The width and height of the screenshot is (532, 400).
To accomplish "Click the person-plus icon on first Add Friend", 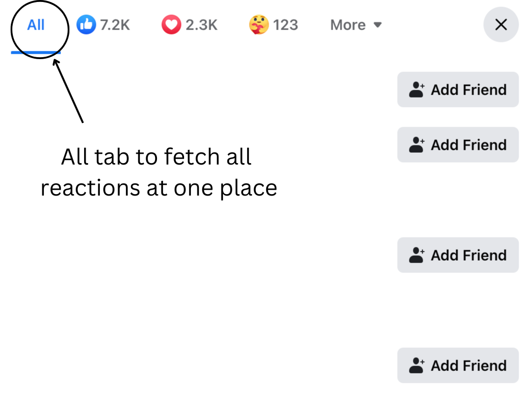I will click(x=416, y=89).
